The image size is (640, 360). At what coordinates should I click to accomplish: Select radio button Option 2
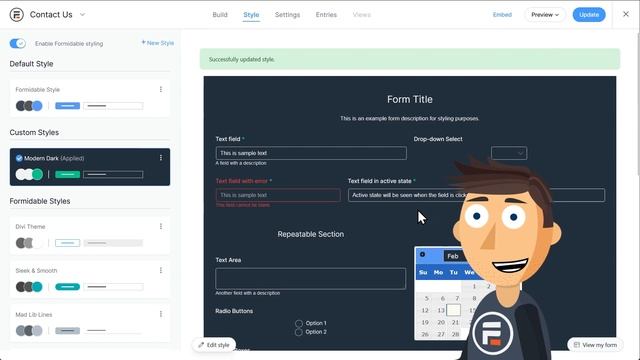(x=299, y=332)
